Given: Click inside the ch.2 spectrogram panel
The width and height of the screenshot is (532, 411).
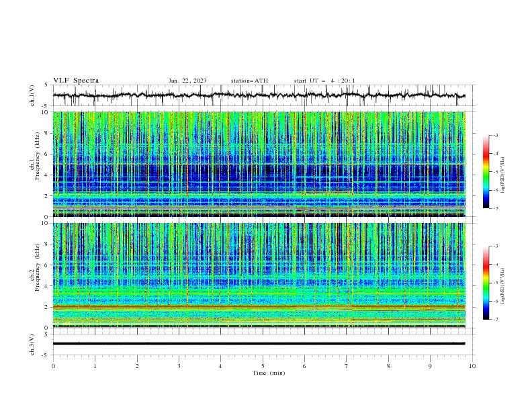Looking at the screenshot, I should (x=259, y=275).
